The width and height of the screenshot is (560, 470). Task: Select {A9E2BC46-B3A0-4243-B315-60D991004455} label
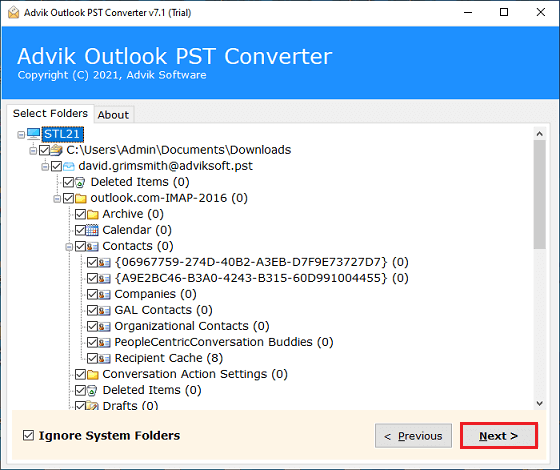[x=261, y=278]
